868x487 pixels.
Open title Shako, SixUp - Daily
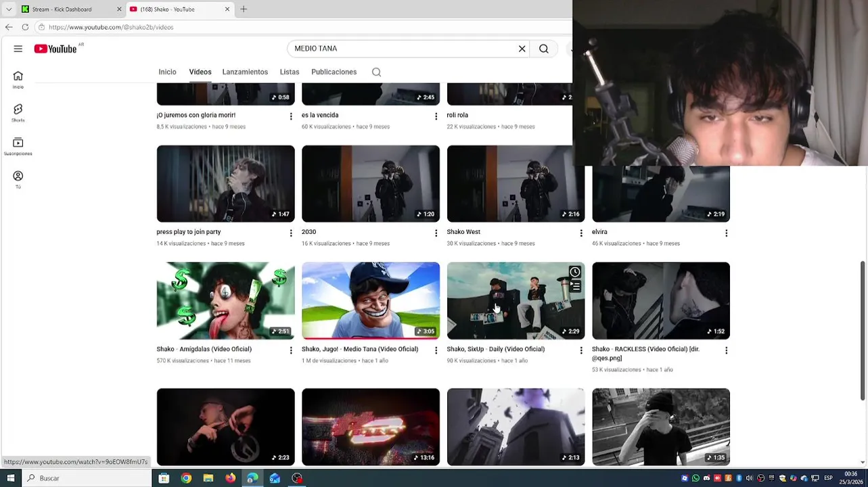(495, 349)
